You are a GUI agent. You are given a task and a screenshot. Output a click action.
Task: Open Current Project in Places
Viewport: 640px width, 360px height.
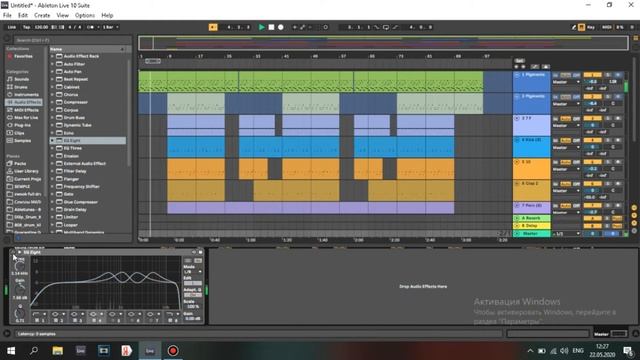click(x=24, y=179)
